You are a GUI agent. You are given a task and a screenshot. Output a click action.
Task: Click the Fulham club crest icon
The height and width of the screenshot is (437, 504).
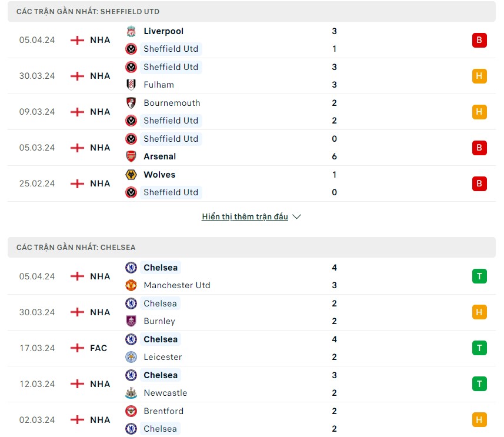point(131,85)
